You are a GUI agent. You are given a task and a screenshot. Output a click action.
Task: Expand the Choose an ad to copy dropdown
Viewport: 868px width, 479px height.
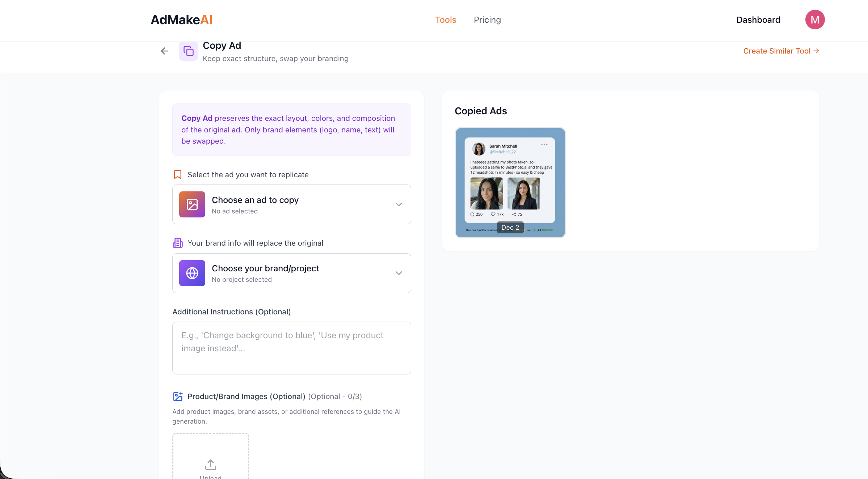(x=291, y=204)
